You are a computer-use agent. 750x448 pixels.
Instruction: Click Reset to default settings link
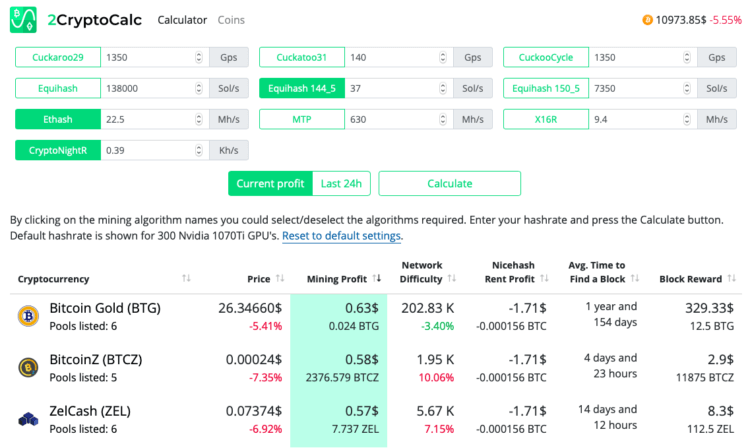342,236
